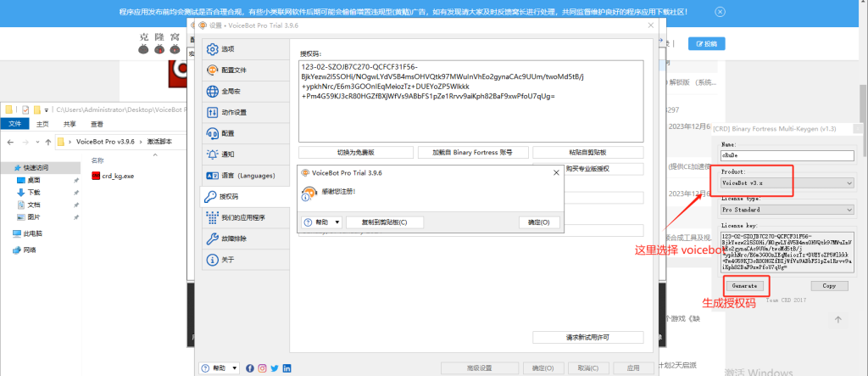The height and width of the screenshot is (376, 868).
Task: Open 帮助 dropdown at settings window bottom
Action: pos(220,368)
